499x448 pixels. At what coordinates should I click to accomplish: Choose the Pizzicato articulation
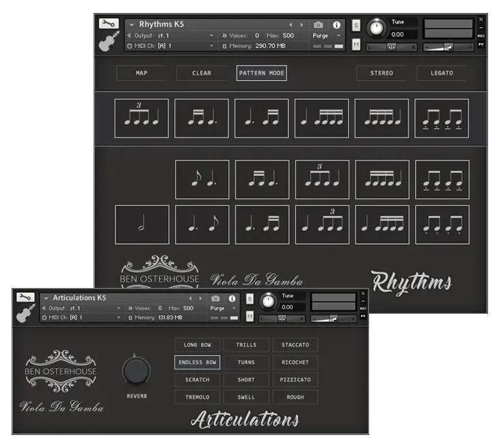[295, 380]
